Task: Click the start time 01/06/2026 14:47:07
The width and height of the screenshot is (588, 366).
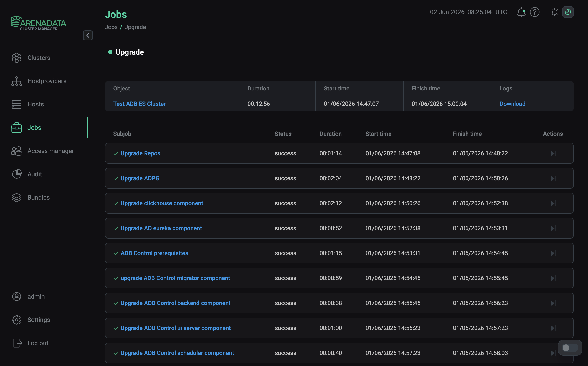Action: coord(351,104)
